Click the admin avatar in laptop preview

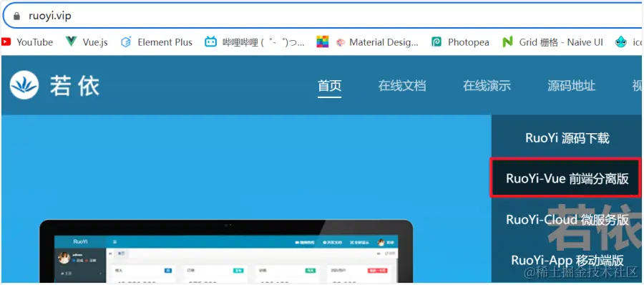pos(64,258)
